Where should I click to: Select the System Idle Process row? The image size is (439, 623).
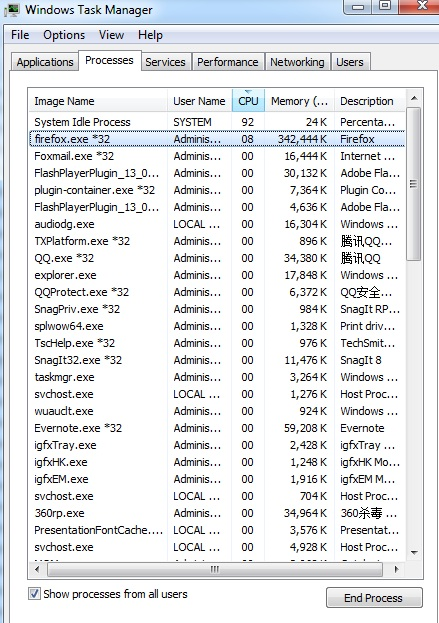(x=217, y=122)
